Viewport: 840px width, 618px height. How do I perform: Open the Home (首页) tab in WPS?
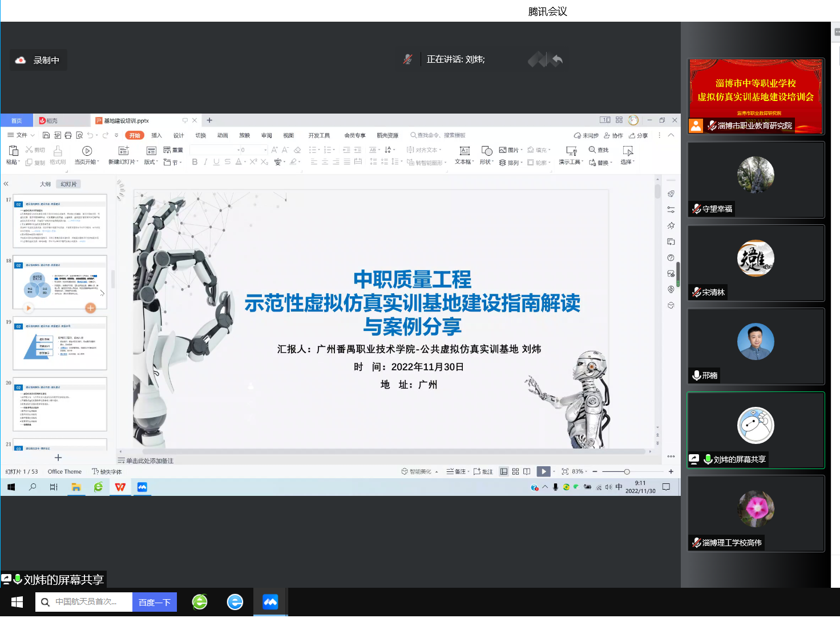click(x=17, y=120)
